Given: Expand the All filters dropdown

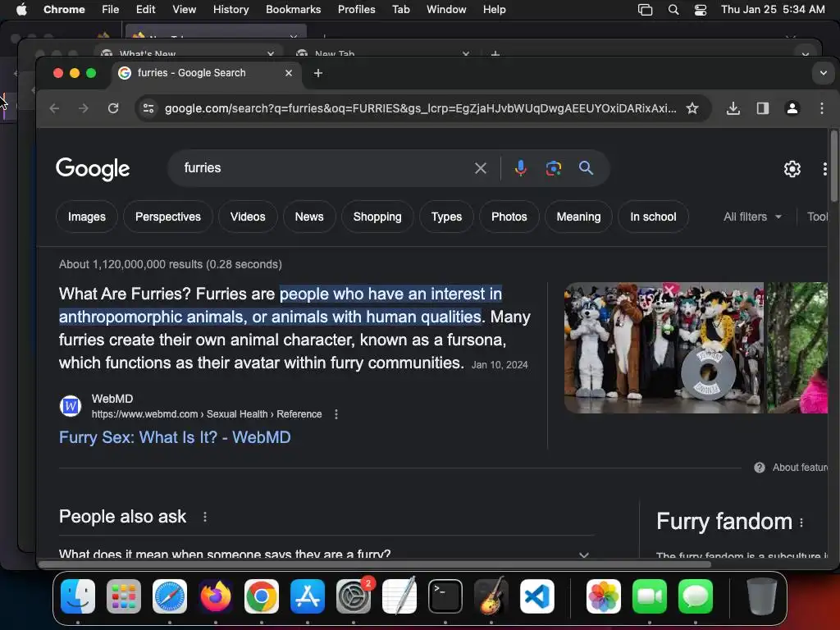Looking at the screenshot, I should (x=753, y=217).
